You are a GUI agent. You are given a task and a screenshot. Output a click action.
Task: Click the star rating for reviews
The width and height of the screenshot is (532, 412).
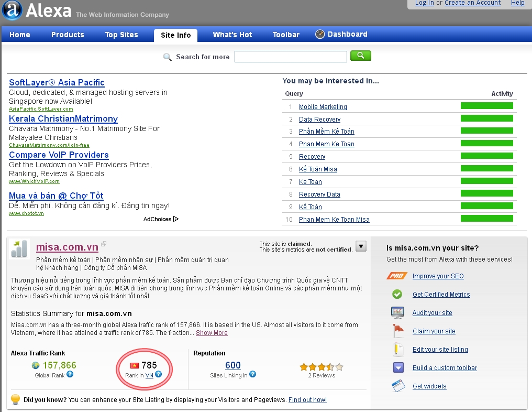point(321,366)
